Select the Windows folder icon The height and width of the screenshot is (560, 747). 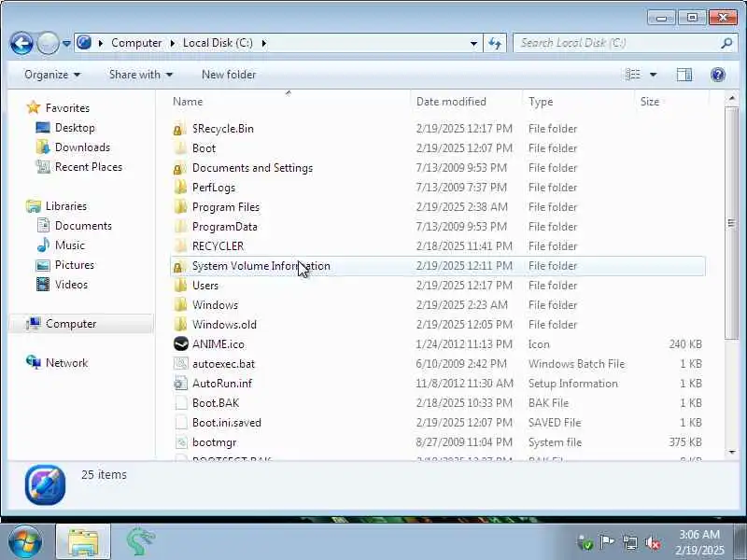tap(180, 305)
